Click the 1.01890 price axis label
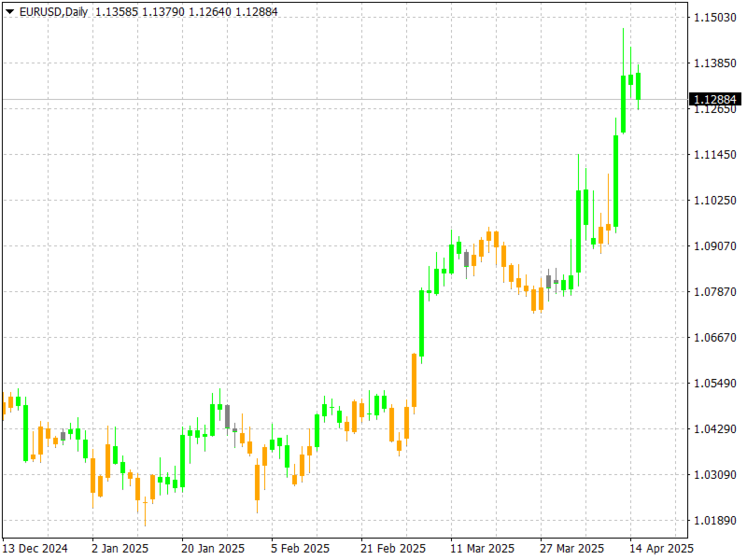747x560 pixels. [715, 521]
